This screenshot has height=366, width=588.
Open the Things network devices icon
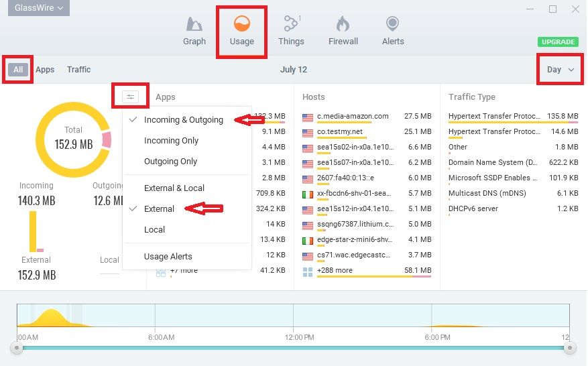(291, 25)
